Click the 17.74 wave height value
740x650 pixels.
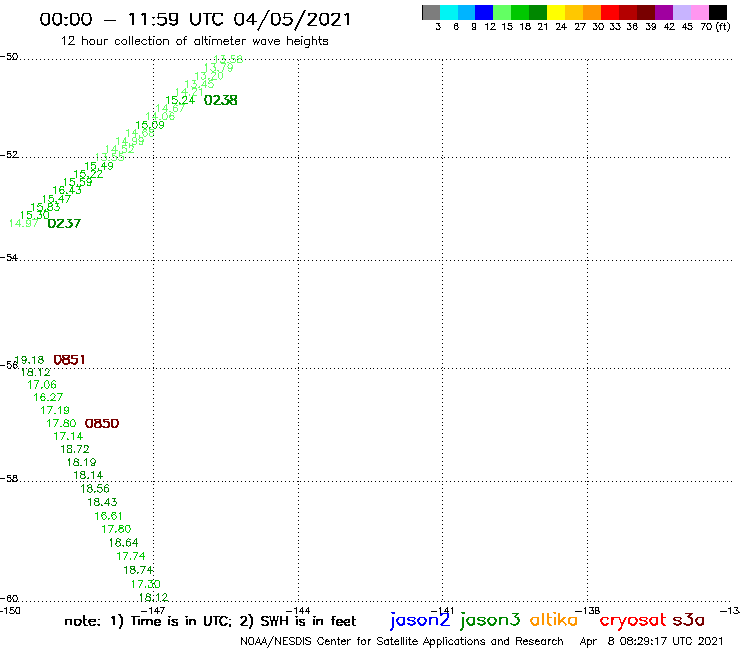(131, 556)
